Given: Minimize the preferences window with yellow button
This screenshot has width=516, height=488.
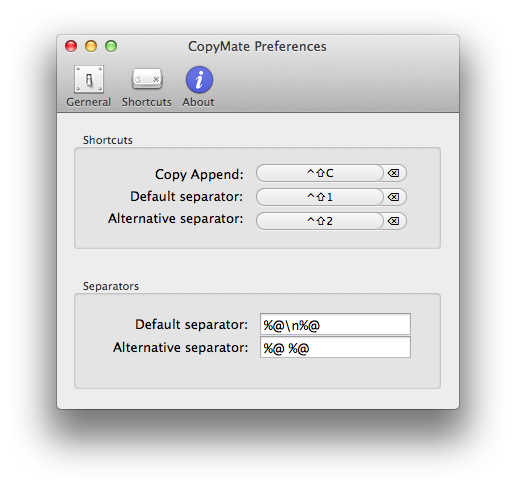Looking at the screenshot, I should [91, 46].
